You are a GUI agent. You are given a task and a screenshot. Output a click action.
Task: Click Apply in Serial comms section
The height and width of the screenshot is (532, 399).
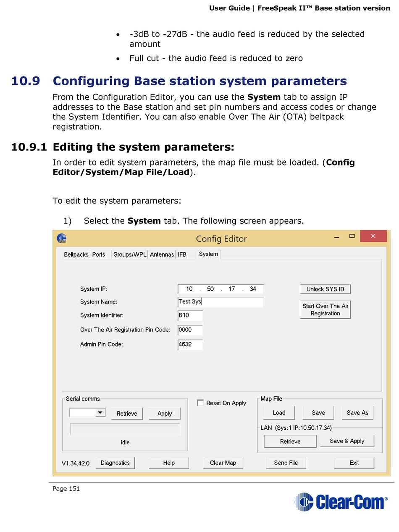pos(165,414)
